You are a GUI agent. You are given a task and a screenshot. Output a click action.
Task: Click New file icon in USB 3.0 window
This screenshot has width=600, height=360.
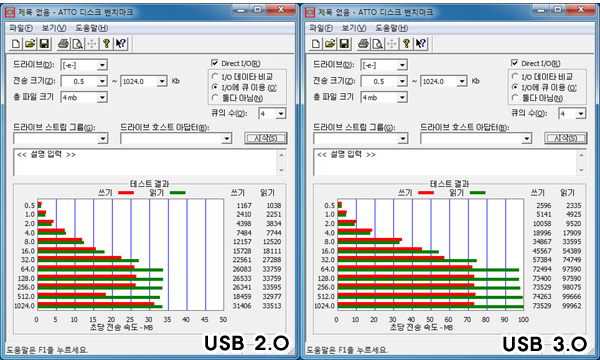pyautogui.click(x=316, y=44)
